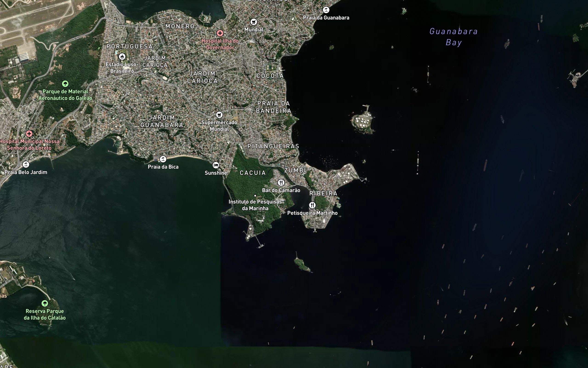Select the CACUIA neighborhood label

(253, 173)
